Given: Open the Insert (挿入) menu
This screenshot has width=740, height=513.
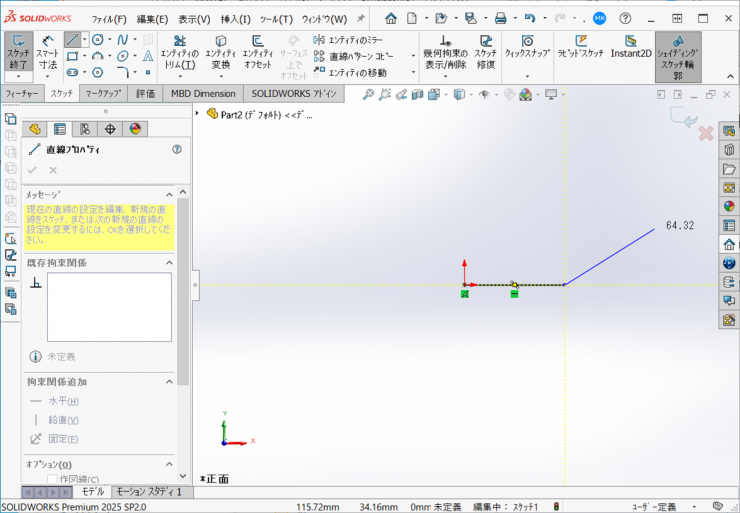Looking at the screenshot, I should 236,19.
